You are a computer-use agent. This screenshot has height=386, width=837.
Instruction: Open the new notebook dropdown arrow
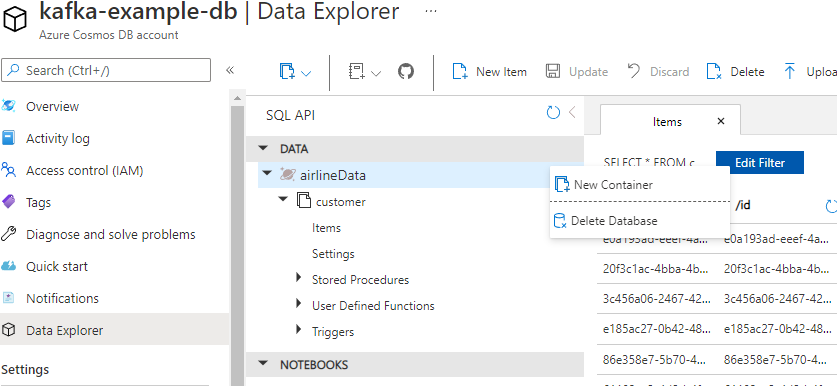coord(376,73)
